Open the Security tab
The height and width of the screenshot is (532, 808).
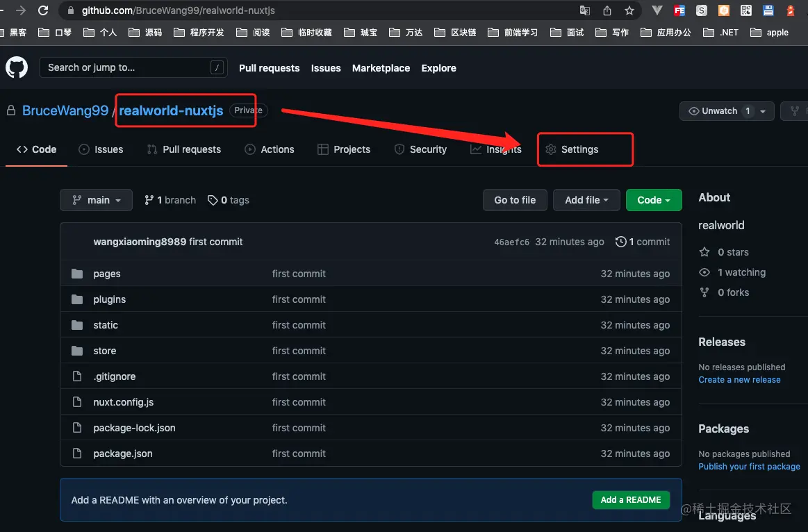[420, 149]
